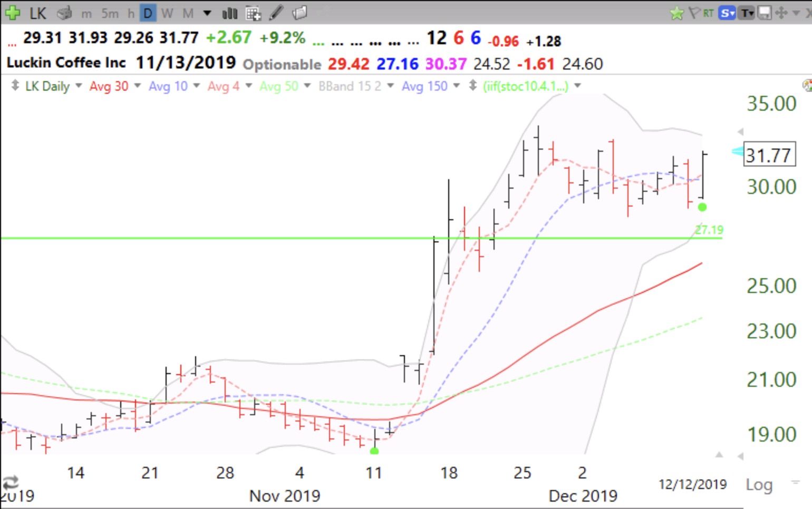812x509 pixels.
Task: Expand the LK Daily dropdown arrow
Action: pyautogui.click(x=79, y=85)
